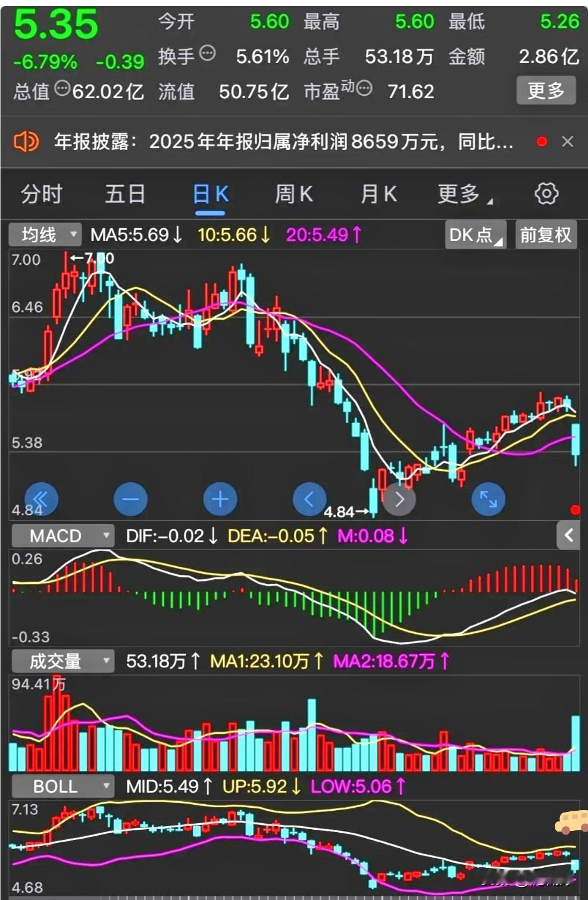Tap the info icon next to 市盈动
588x900 pixels.
tap(364, 89)
